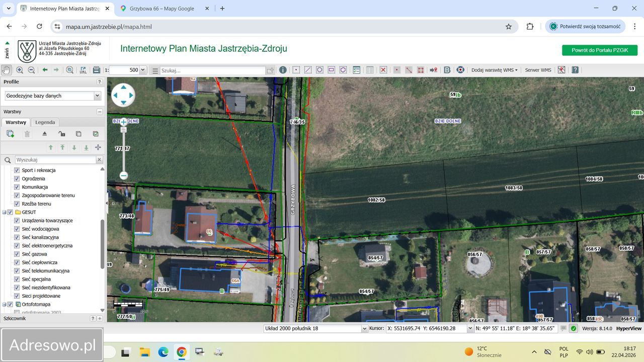This screenshot has height=362, width=644.
Task: Click the add layer icon in Warstwy panel
Action: click(x=10, y=134)
